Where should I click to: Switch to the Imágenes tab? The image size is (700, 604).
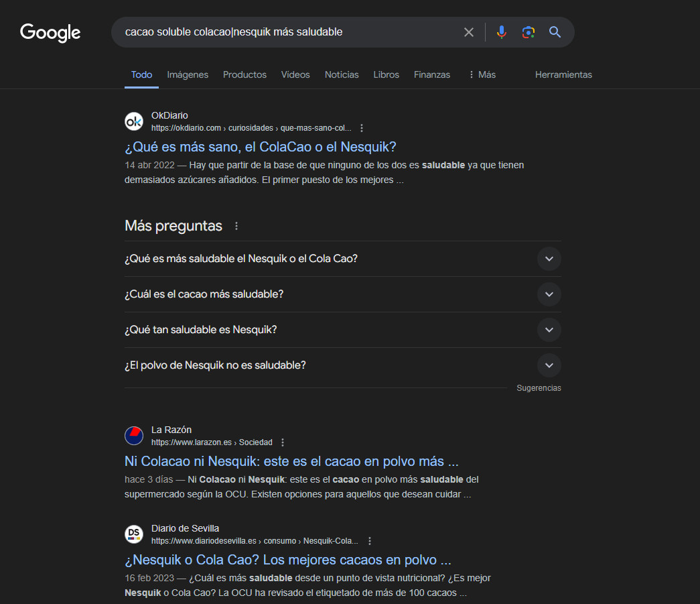[188, 74]
